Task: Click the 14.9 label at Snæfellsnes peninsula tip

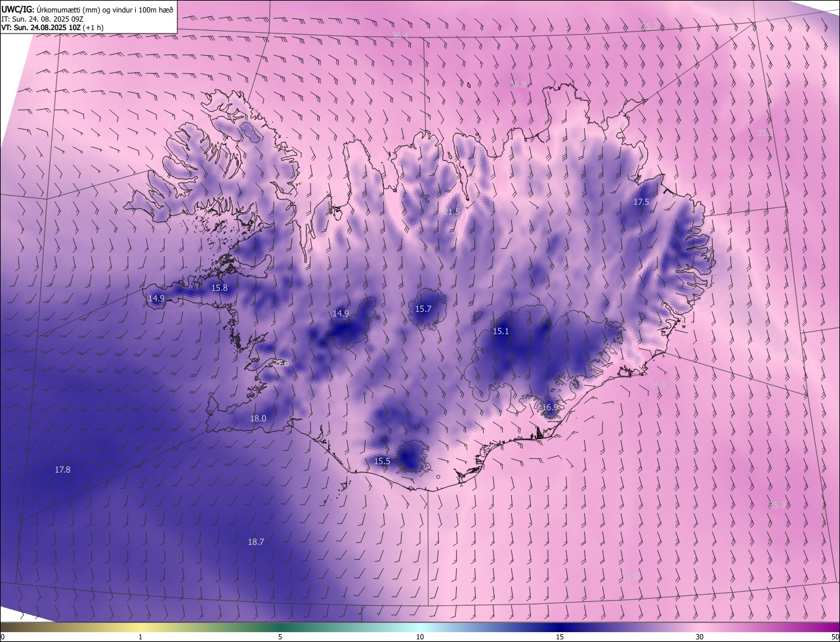Action: pos(156,298)
